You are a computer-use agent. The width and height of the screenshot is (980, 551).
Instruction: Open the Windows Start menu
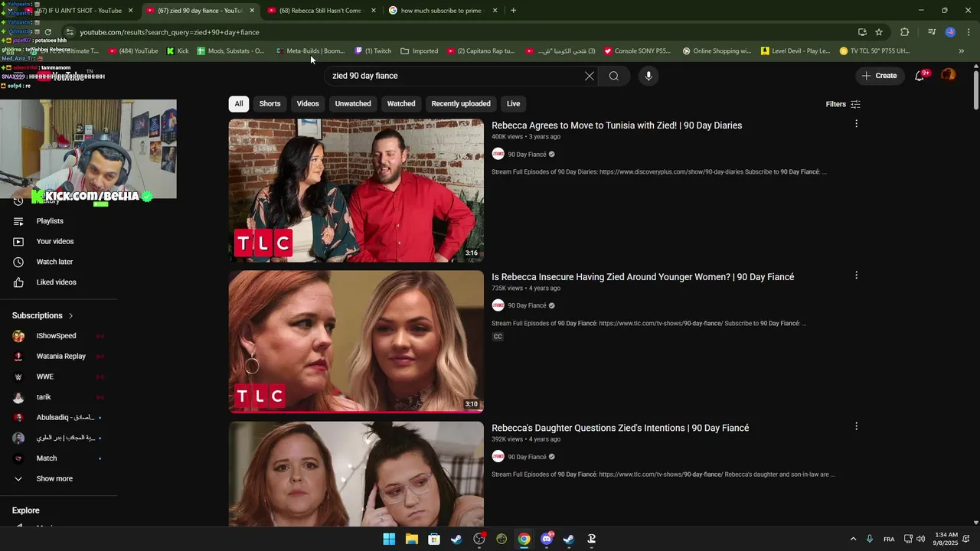point(389,539)
